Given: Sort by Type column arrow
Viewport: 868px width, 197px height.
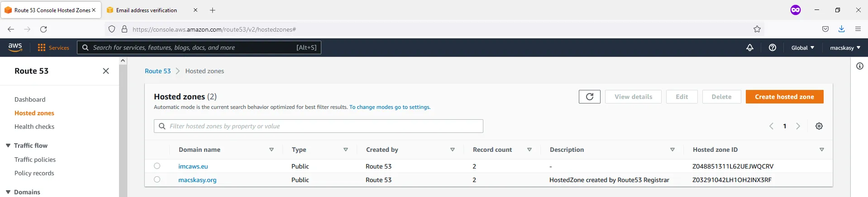Looking at the screenshot, I should tap(346, 150).
